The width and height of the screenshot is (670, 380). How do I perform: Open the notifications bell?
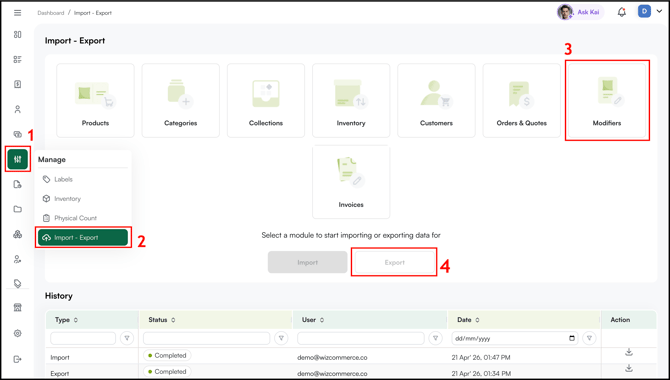tap(622, 12)
